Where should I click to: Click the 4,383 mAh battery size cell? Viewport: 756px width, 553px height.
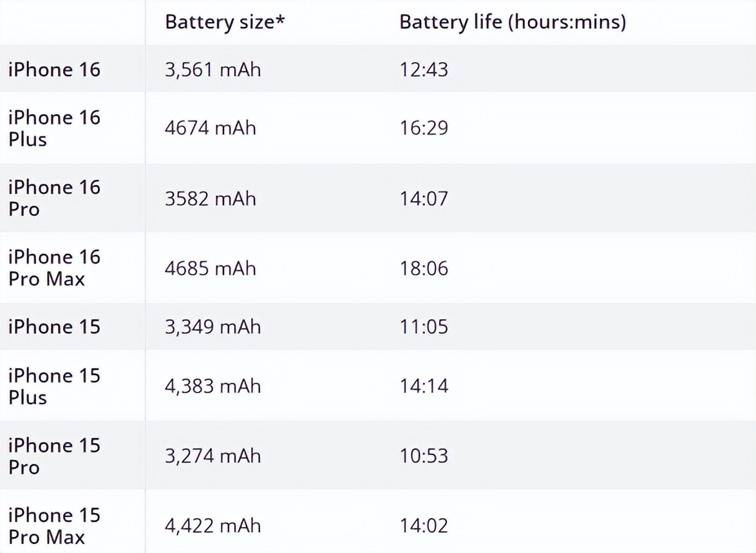click(213, 387)
